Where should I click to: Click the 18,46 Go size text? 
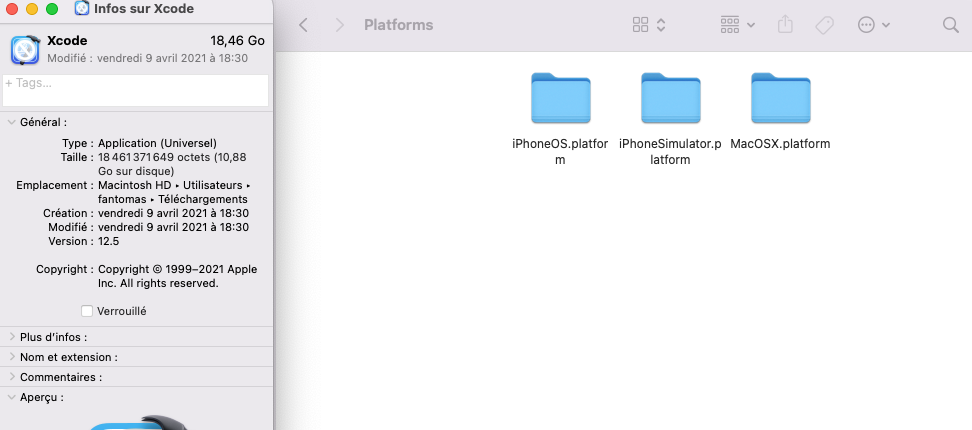[x=237, y=41]
